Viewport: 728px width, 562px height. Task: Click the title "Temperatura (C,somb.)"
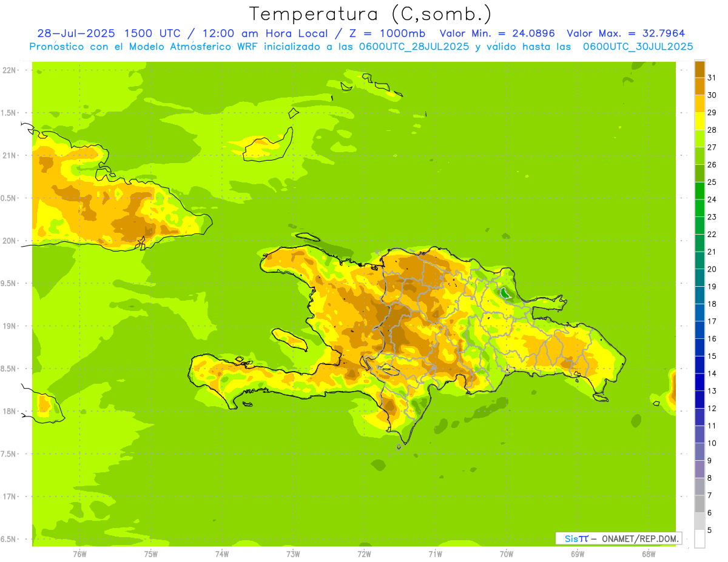click(370, 14)
